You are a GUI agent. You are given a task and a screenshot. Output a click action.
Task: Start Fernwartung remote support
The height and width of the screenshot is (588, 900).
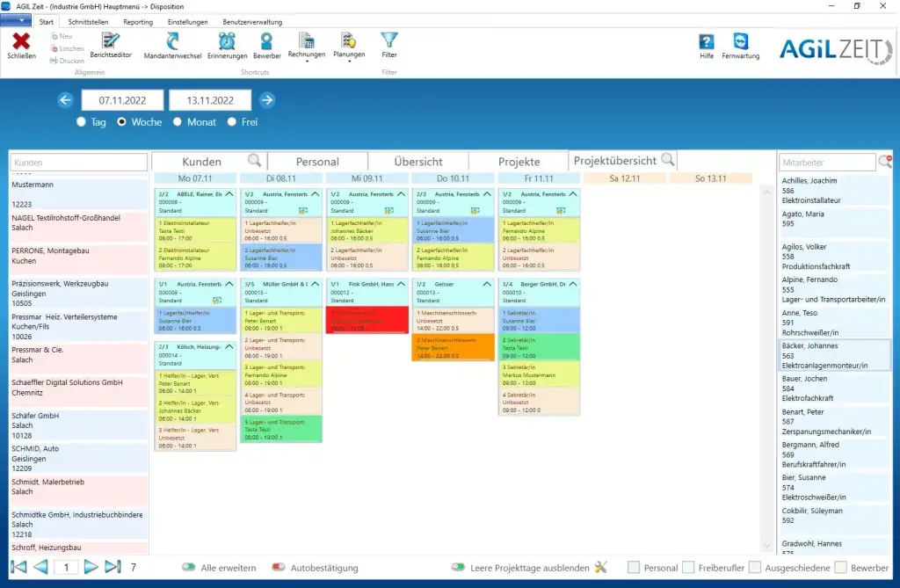[740, 41]
